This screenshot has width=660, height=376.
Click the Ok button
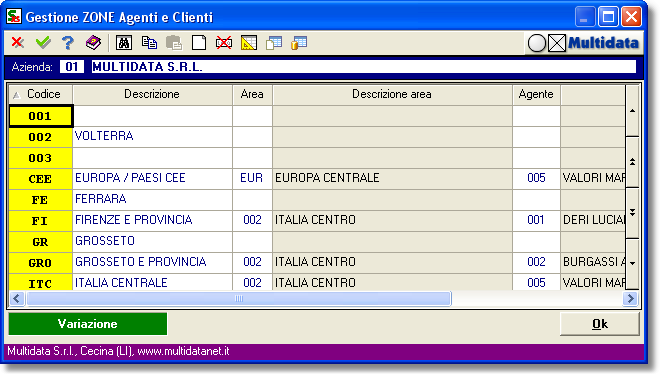[600, 324]
